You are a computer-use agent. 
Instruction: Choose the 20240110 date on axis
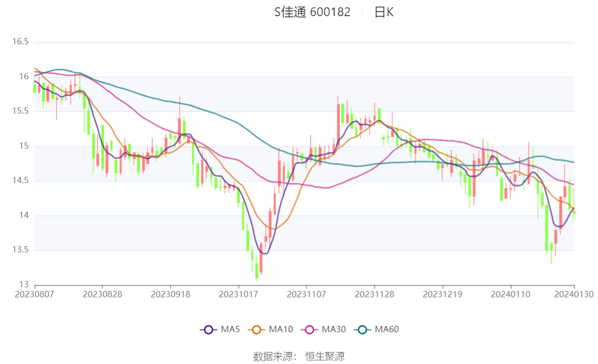[x=511, y=294]
